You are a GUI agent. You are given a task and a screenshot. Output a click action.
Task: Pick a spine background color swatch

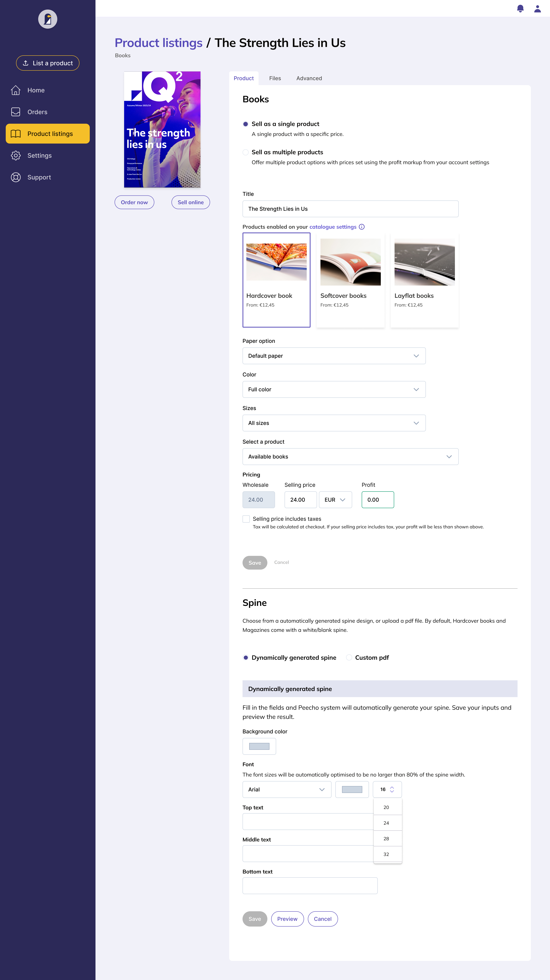(x=259, y=746)
